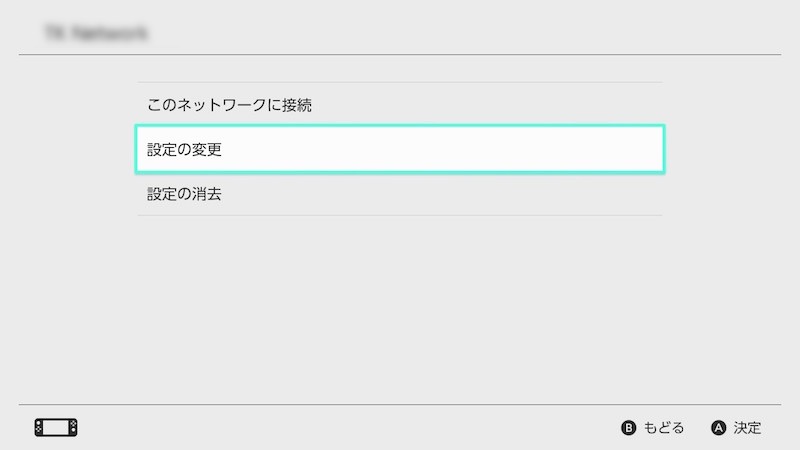Screen dimensions: 800x450
Task: Select このネットワークに接続 option
Action: point(400,104)
